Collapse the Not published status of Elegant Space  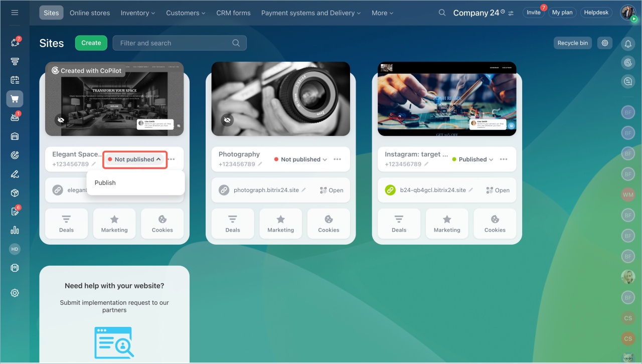(134, 159)
